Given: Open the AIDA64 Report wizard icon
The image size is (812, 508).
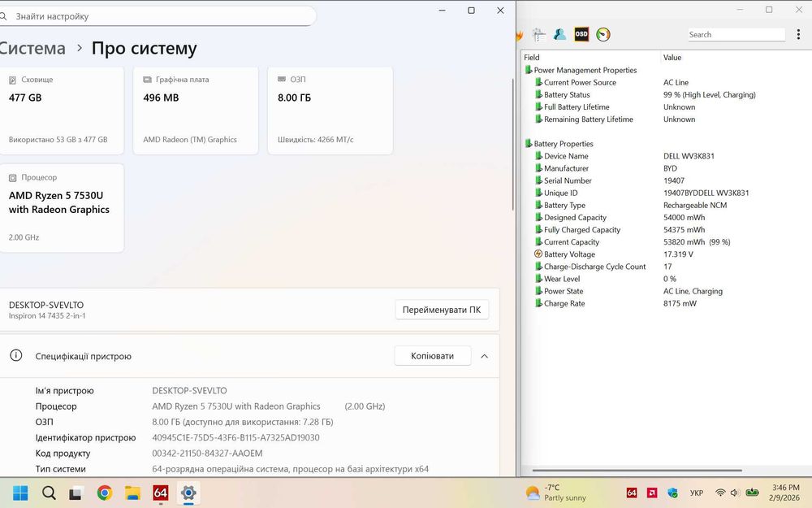Looking at the screenshot, I should click(x=539, y=35).
